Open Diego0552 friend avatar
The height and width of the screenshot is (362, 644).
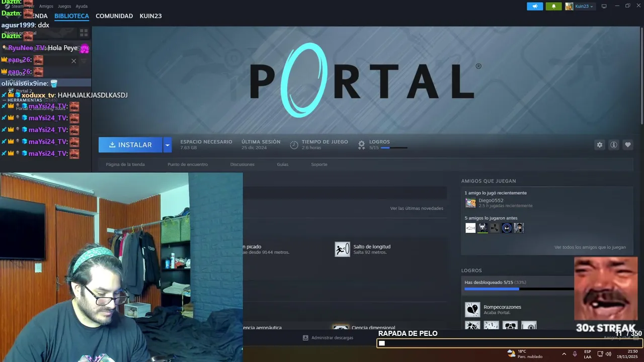point(470,203)
